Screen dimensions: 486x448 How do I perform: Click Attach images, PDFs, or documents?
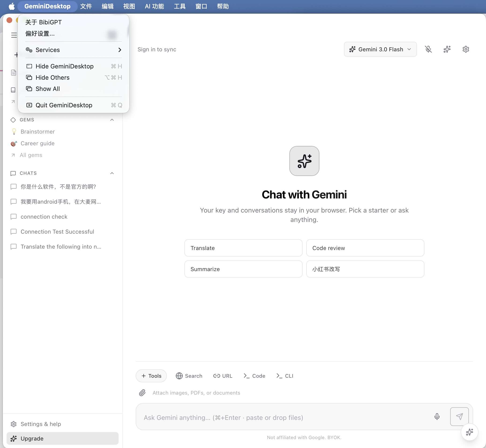click(196, 393)
